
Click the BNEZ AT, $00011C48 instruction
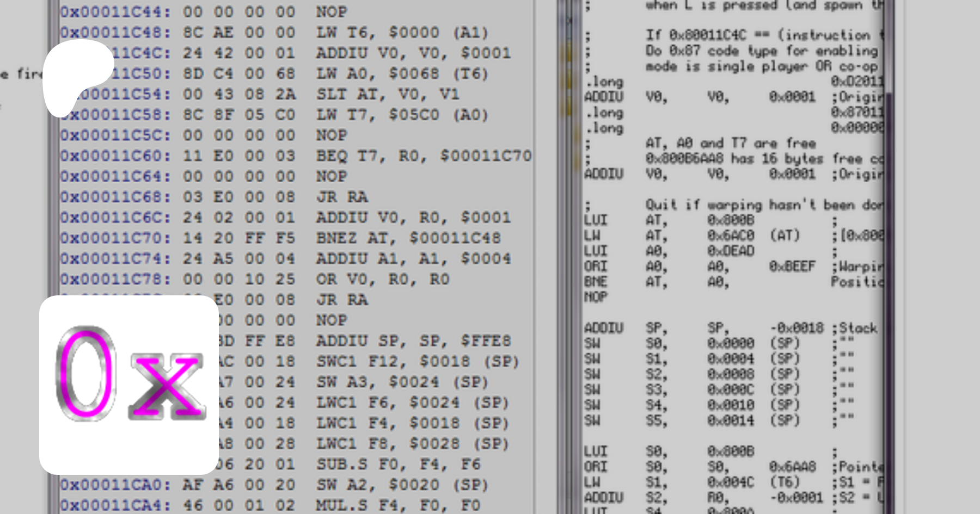(408, 238)
